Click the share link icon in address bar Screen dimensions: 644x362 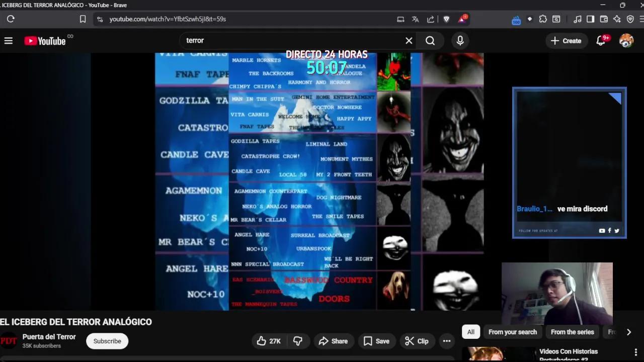click(430, 19)
